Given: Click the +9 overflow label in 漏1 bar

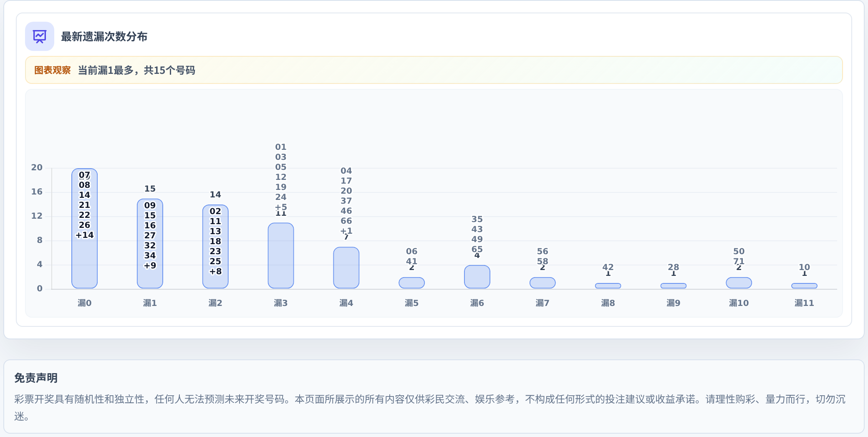Looking at the screenshot, I should click(x=150, y=265).
